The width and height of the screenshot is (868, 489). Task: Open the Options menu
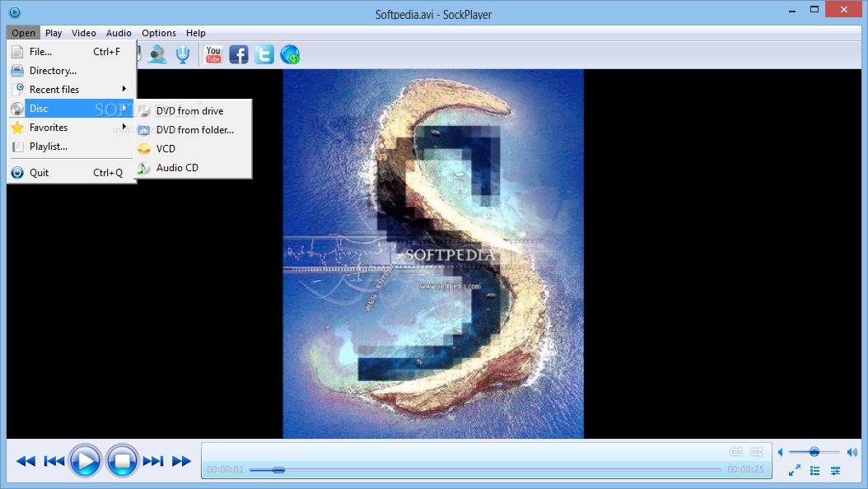pyautogui.click(x=159, y=33)
